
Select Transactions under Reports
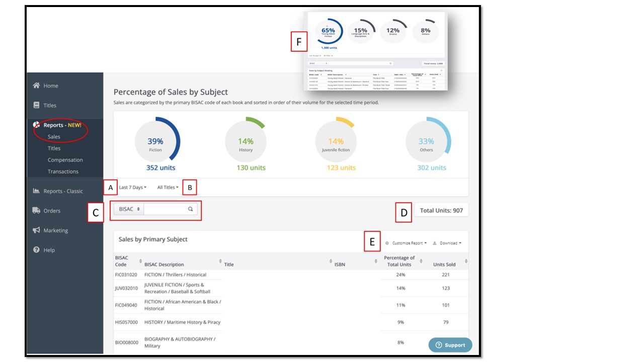(63, 171)
